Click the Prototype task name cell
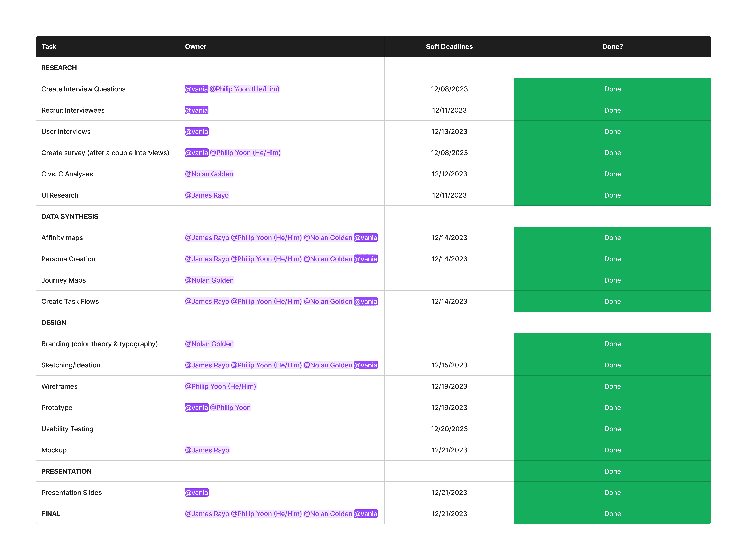Image resolution: width=747 pixels, height=560 pixels. click(x=57, y=408)
